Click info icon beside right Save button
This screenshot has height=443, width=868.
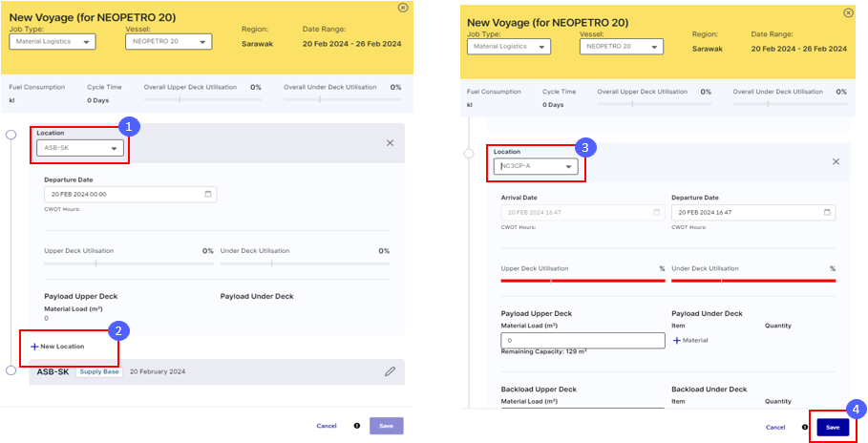[807, 428]
